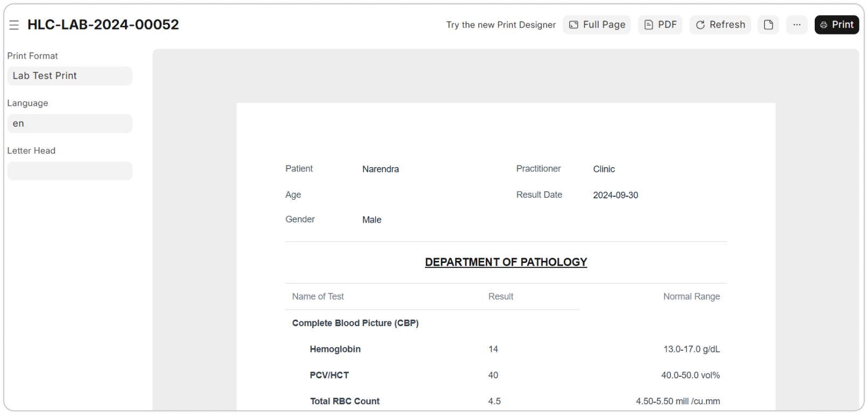This screenshot has height=415, width=868.
Task: Toggle the sidebar with the hamburger icon
Action: coord(14,25)
